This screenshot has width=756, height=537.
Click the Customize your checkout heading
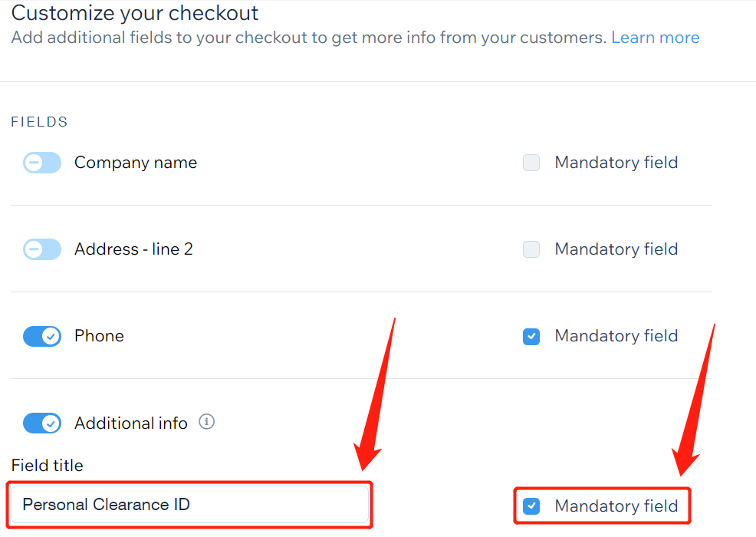point(135,13)
